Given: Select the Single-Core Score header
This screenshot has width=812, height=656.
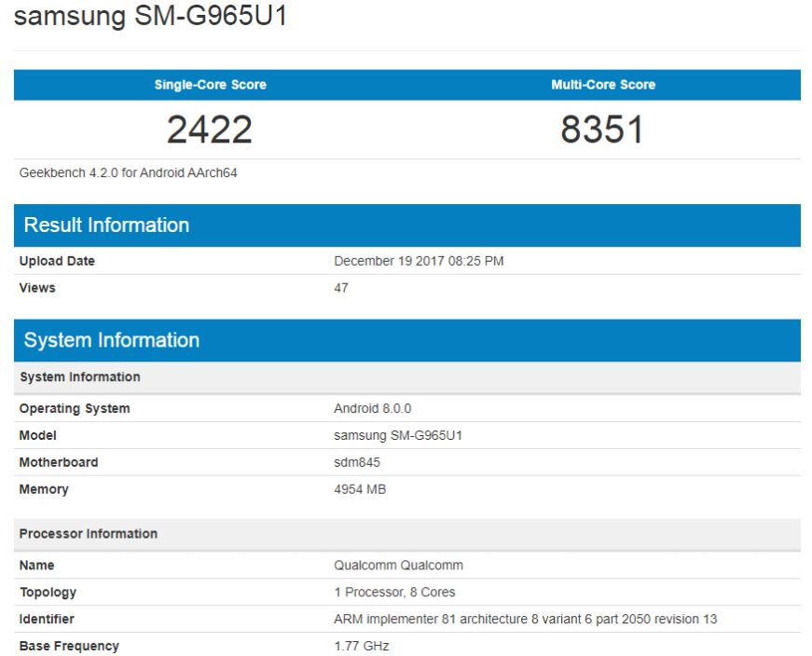Looking at the screenshot, I should tap(211, 85).
